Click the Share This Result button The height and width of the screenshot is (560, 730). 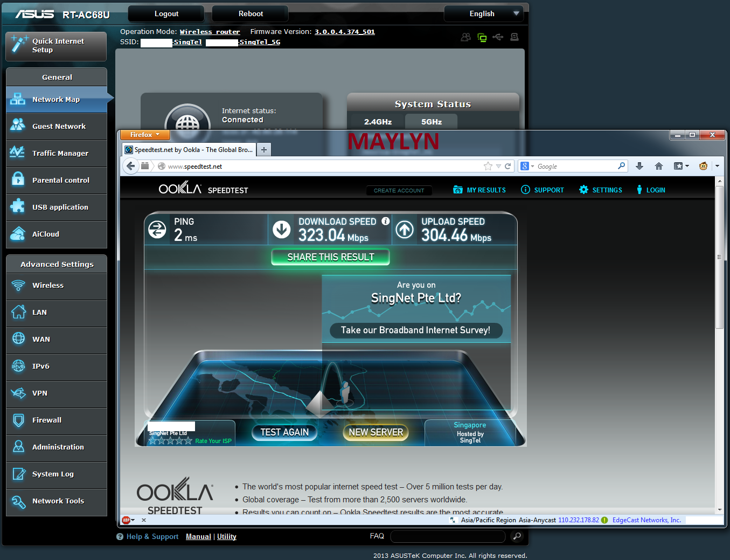(330, 257)
